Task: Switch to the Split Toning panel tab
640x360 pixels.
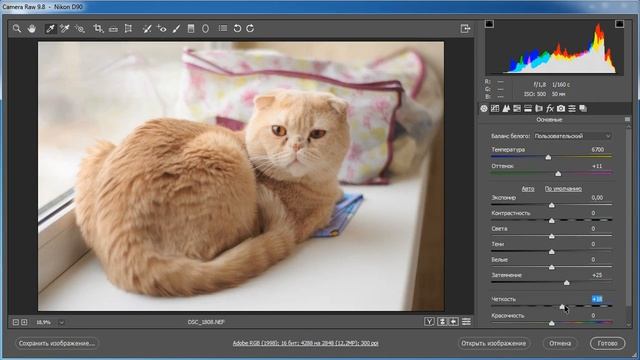Action: 528,109
